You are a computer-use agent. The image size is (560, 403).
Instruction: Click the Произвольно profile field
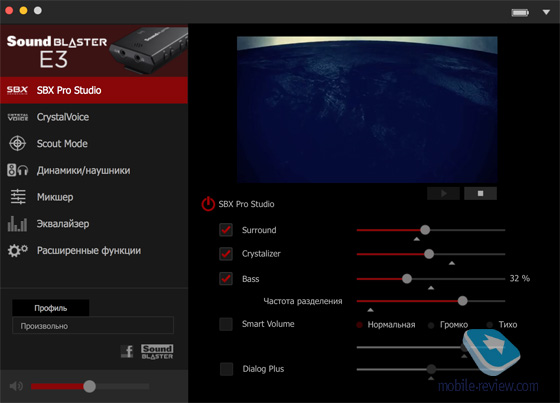pyautogui.click(x=93, y=325)
